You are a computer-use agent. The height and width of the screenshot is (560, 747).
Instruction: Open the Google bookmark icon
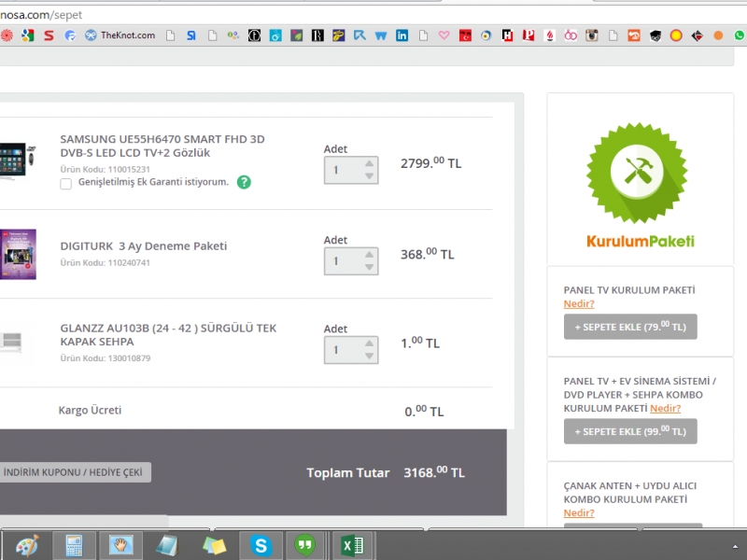(28, 35)
